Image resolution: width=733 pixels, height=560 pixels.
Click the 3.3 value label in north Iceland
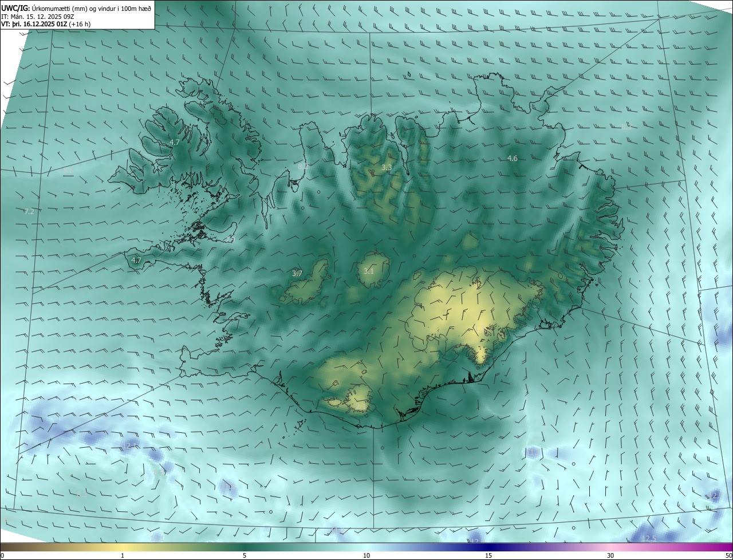(x=387, y=167)
